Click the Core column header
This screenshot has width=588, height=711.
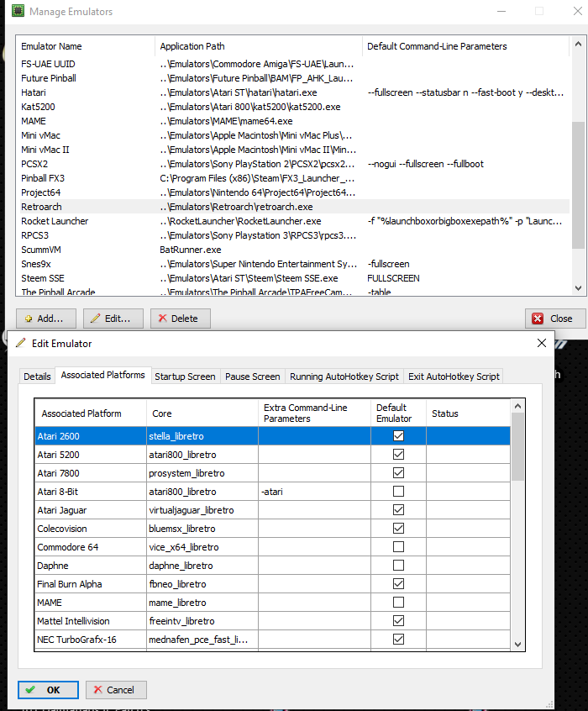tap(202, 413)
